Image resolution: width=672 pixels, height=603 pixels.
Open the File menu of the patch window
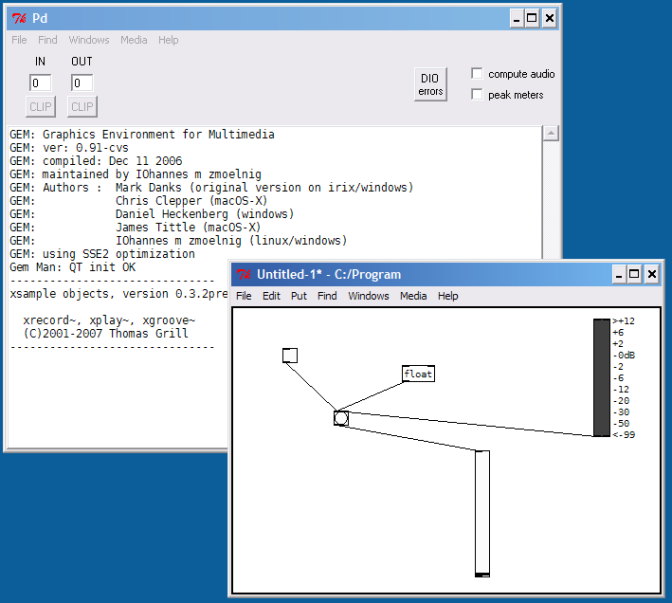[x=244, y=296]
